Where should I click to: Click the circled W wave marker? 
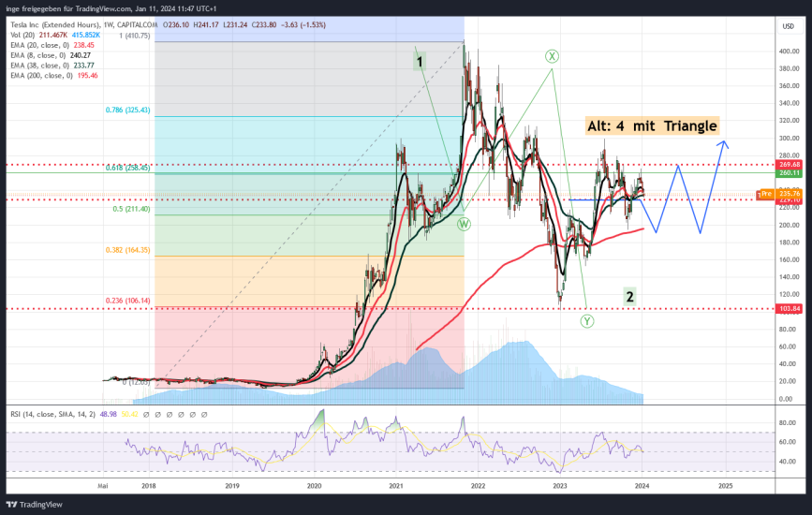coord(464,224)
